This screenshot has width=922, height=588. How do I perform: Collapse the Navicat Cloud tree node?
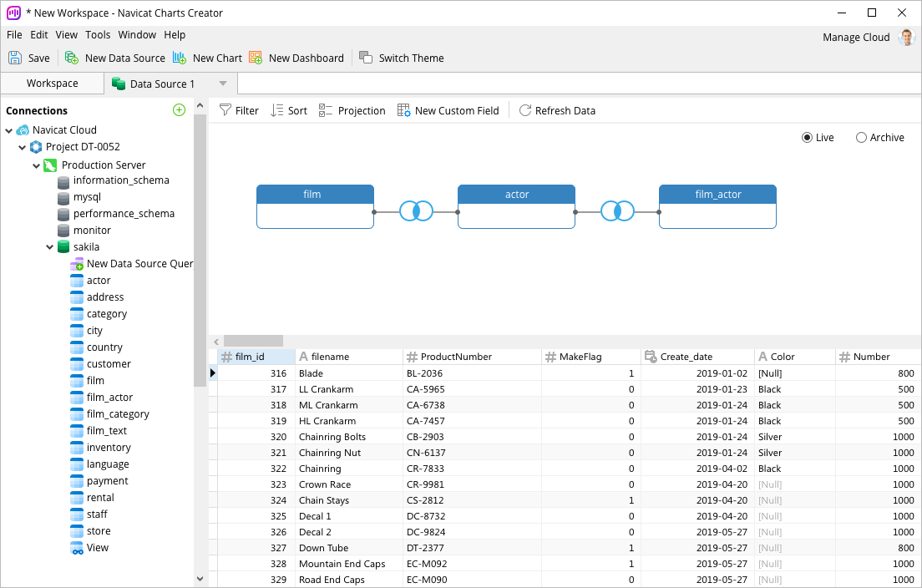point(9,130)
